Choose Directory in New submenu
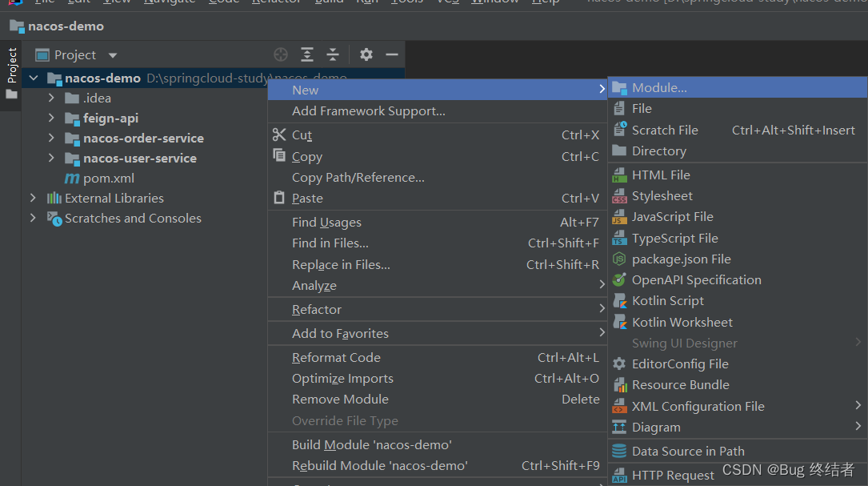This screenshot has width=868, height=486. point(738,151)
